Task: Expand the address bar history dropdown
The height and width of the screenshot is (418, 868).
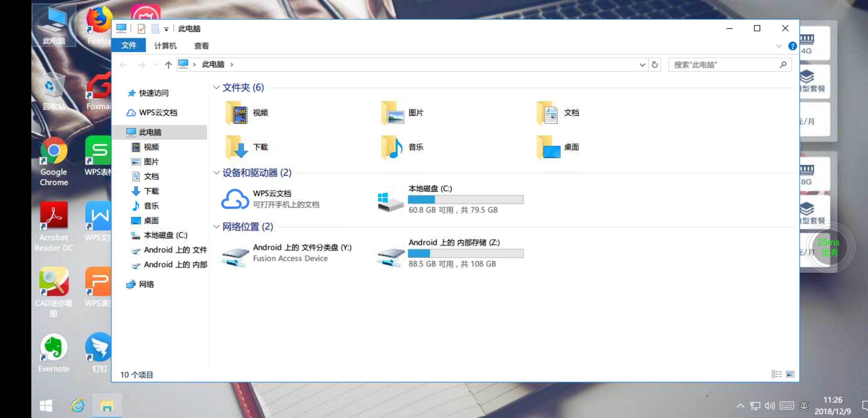Action: click(642, 65)
